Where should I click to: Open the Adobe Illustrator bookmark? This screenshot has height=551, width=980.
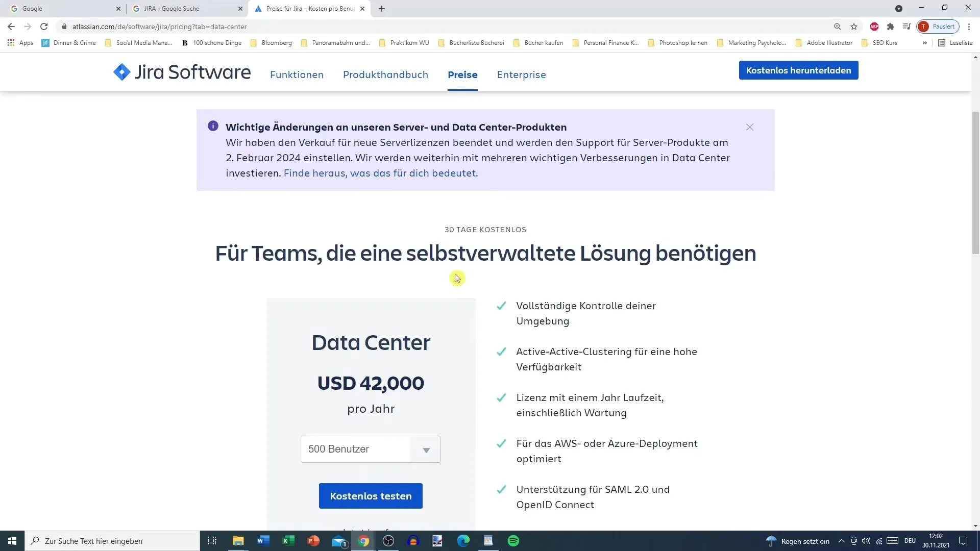coord(824,43)
